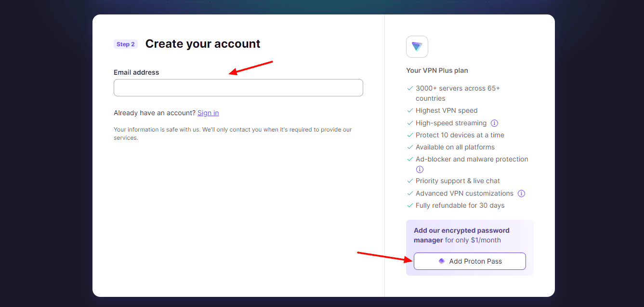
Task: Select the Add Proton Pass button
Action: [470, 261]
